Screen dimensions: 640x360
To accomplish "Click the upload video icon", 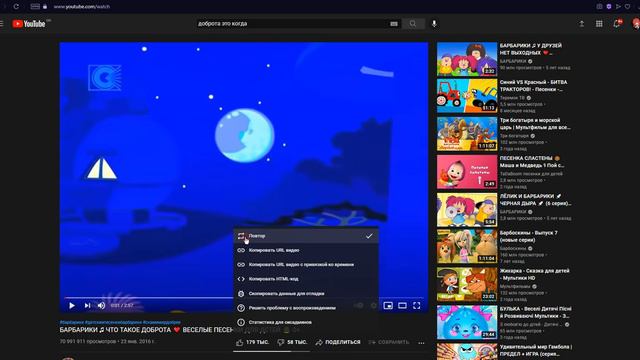I will [x=582, y=24].
